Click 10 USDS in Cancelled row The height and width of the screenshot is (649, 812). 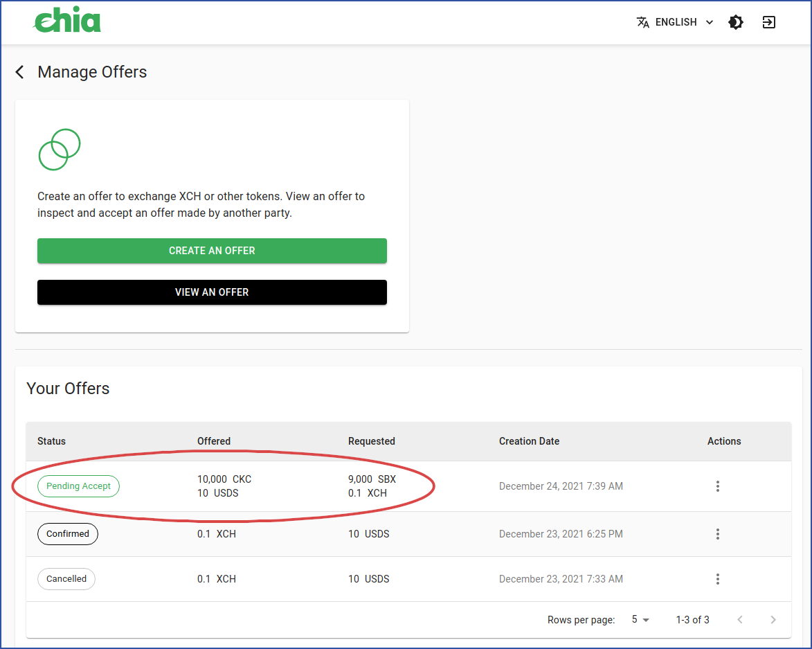[x=369, y=579]
